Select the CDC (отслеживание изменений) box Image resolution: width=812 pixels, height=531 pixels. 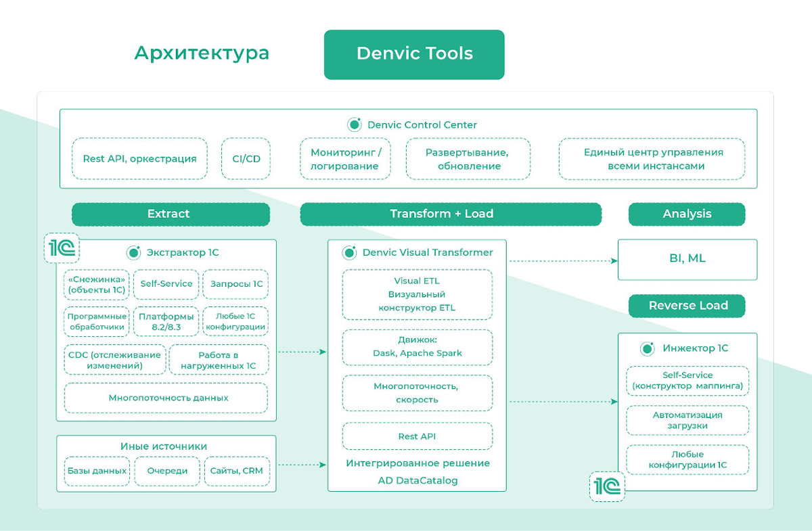(115, 360)
